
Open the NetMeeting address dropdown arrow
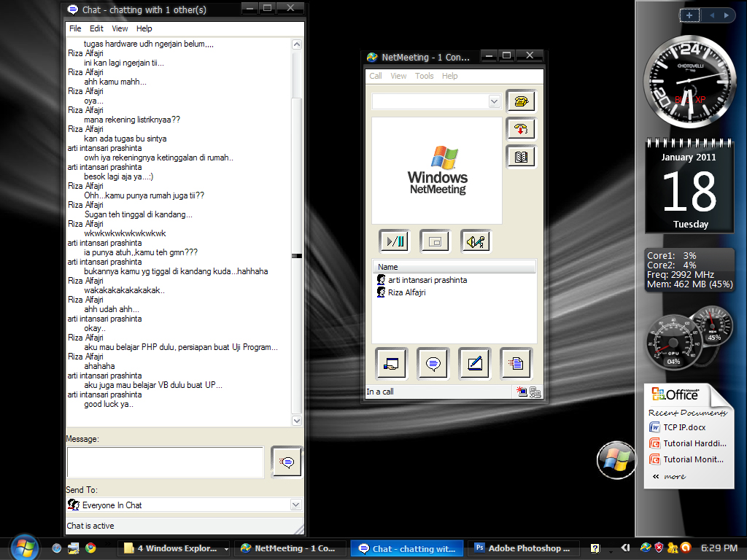494,101
